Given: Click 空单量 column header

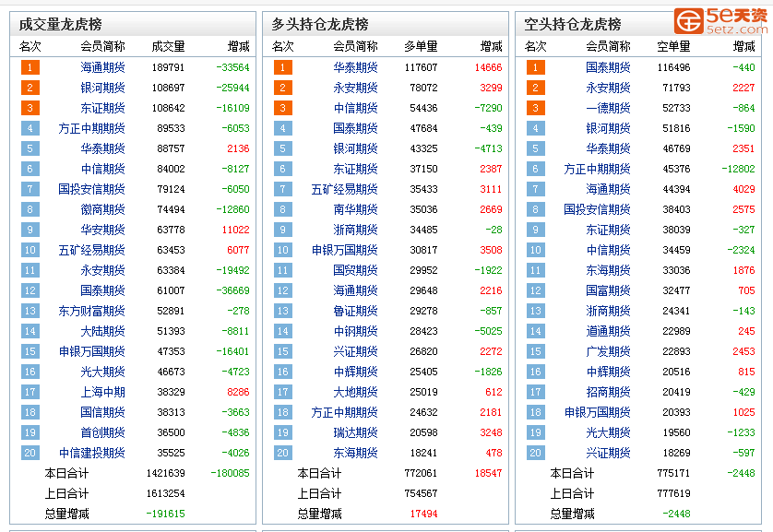Looking at the screenshot, I should [674, 46].
